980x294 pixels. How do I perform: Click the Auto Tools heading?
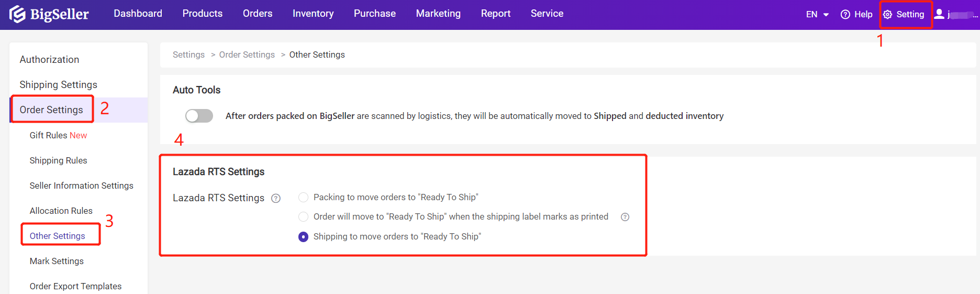[x=196, y=90]
